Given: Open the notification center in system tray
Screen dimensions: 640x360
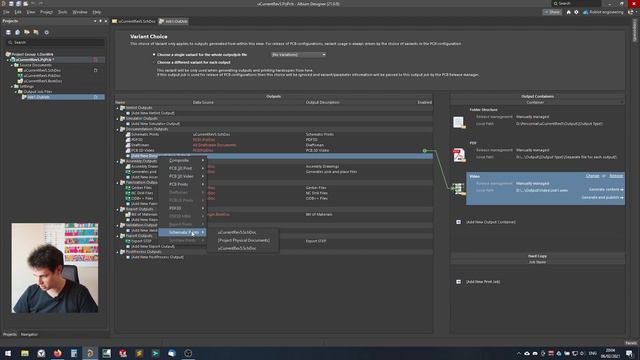Looking at the screenshot, I should (629, 353).
